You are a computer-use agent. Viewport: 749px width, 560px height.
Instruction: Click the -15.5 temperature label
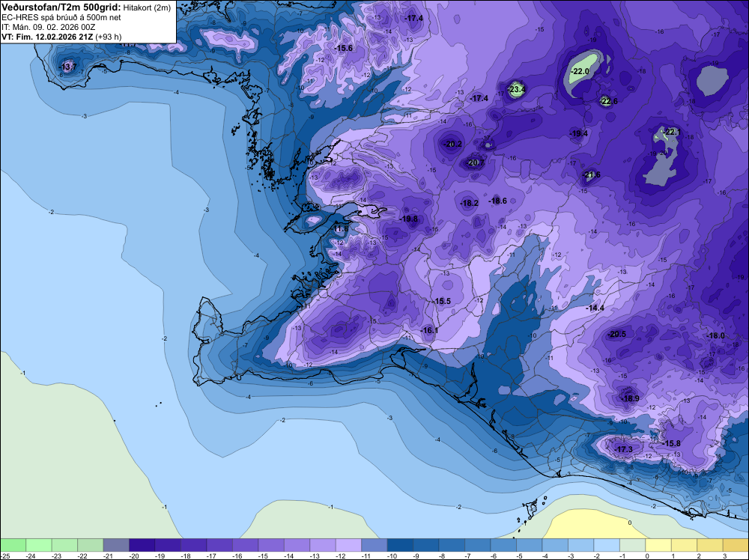(x=443, y=301)
